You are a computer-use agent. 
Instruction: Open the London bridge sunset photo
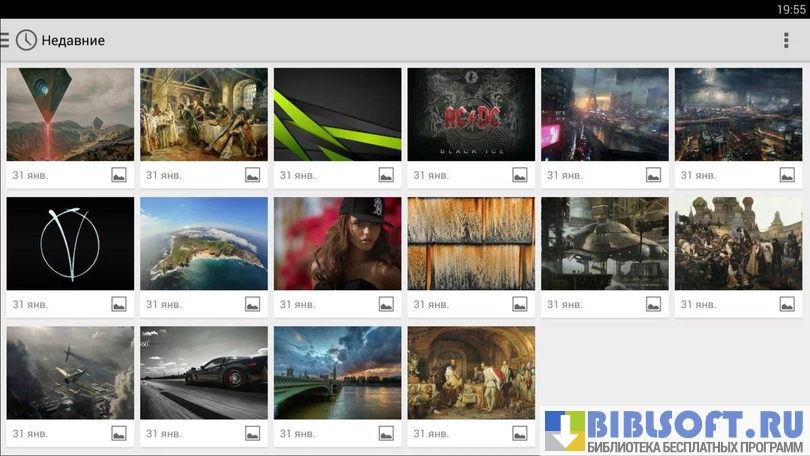(337, 372)
